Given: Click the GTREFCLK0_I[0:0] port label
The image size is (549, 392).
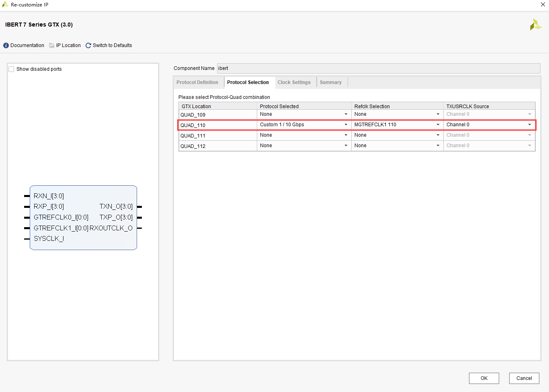Looking at the screenshot, I should click(x=61, y=217).
